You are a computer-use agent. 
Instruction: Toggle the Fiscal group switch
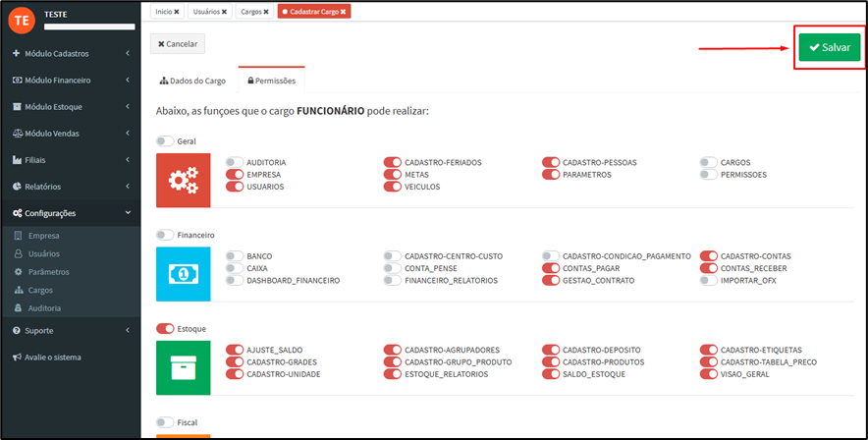click(x=165, y=422)
